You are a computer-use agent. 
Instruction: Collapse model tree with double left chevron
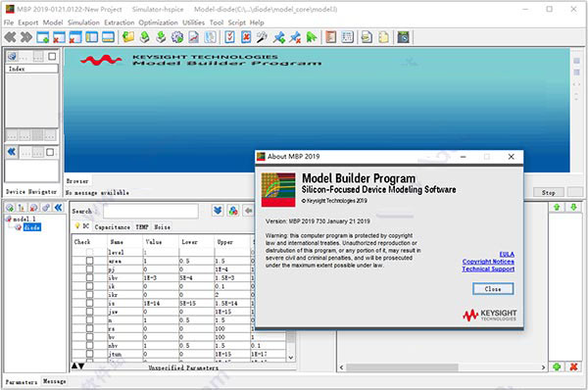click(x=58, y=208)
